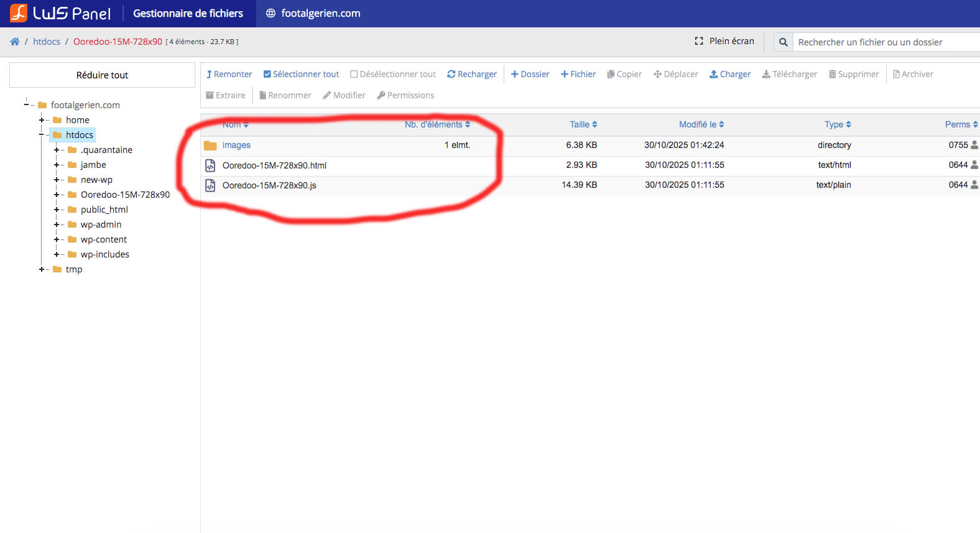Collapse the footalgerien.com tree root

(26, 104)
